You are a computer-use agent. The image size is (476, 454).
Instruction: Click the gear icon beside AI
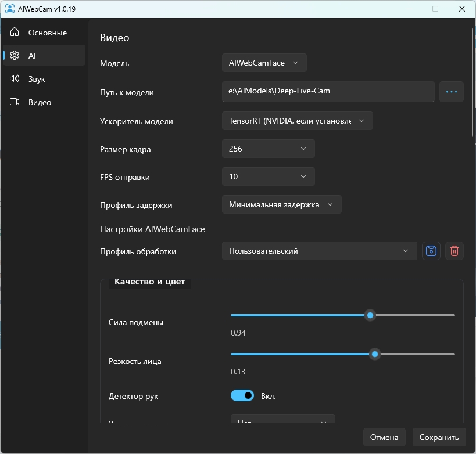(x=15, y=55)
